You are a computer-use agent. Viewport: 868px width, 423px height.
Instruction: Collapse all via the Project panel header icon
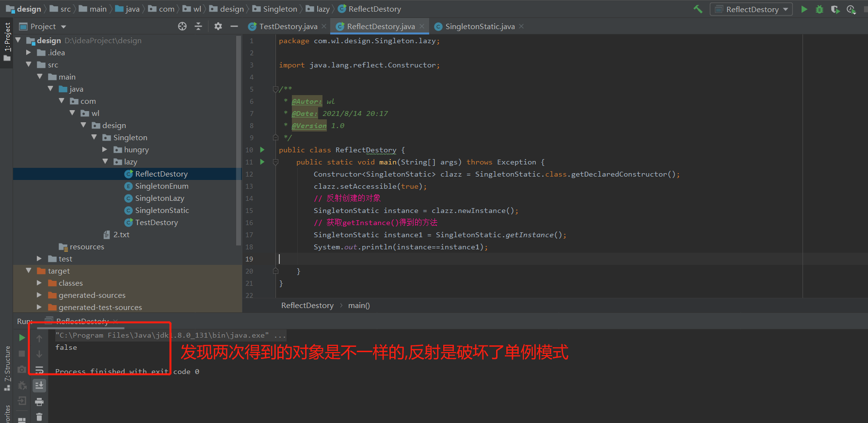pyautogui.click(x=198, y=26)
